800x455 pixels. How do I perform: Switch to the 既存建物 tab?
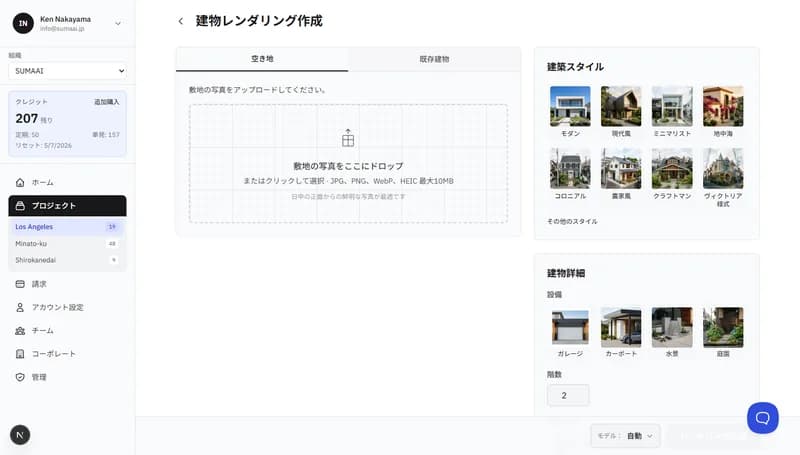434,59
